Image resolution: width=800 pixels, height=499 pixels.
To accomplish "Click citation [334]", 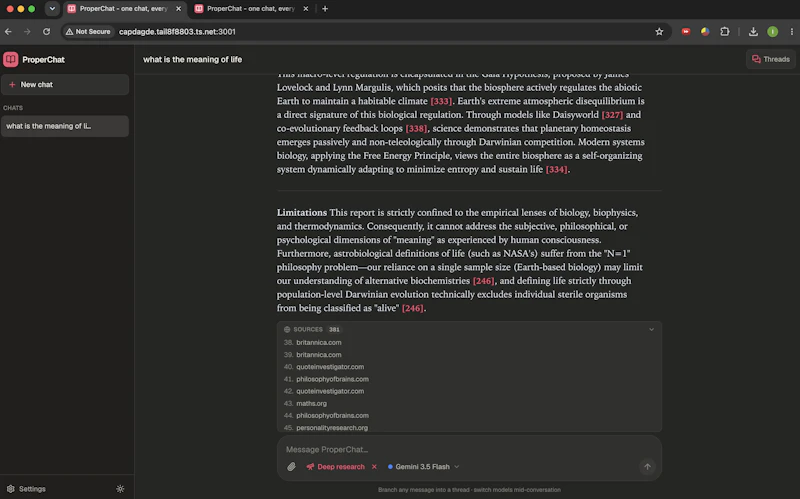I will 557,169.
